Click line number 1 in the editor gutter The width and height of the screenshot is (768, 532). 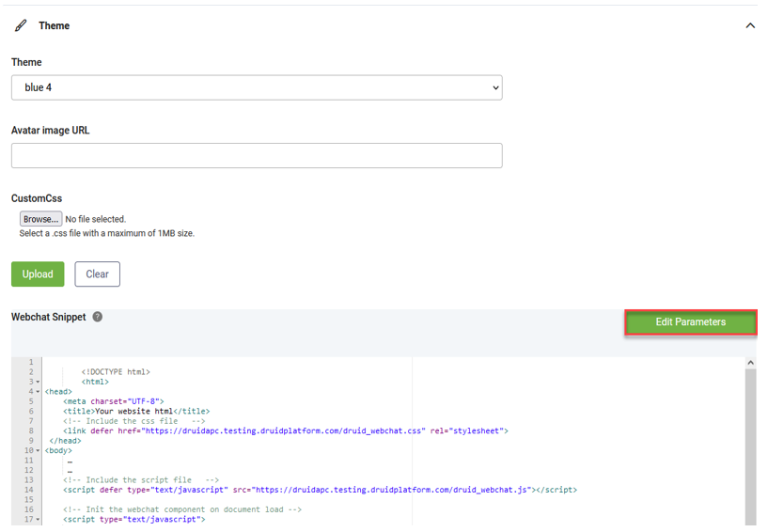(30, 363)
